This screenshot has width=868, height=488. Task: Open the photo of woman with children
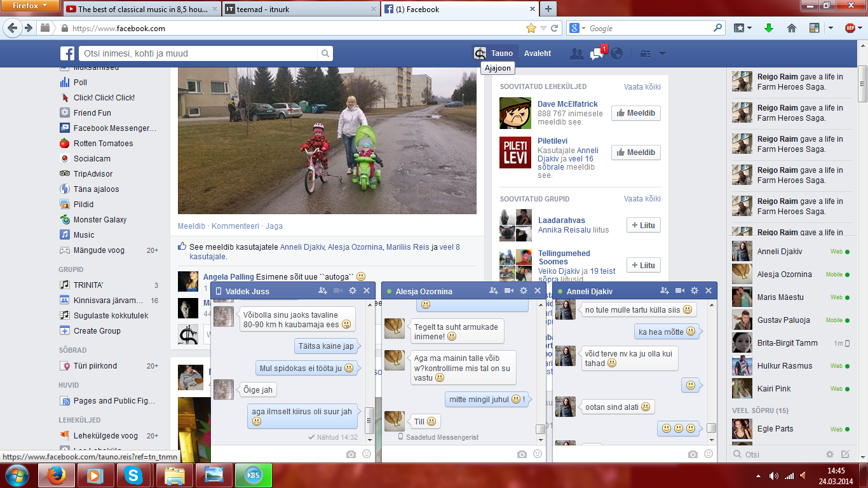click(327, 141)
